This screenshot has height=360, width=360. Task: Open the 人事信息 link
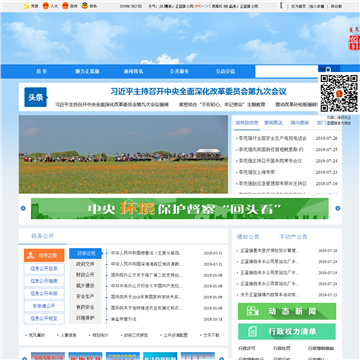(x=68, y=335)
